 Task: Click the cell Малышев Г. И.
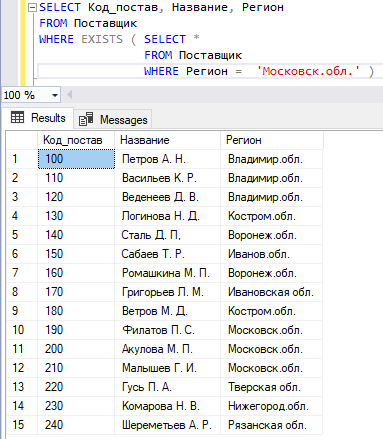pos(167,368)
